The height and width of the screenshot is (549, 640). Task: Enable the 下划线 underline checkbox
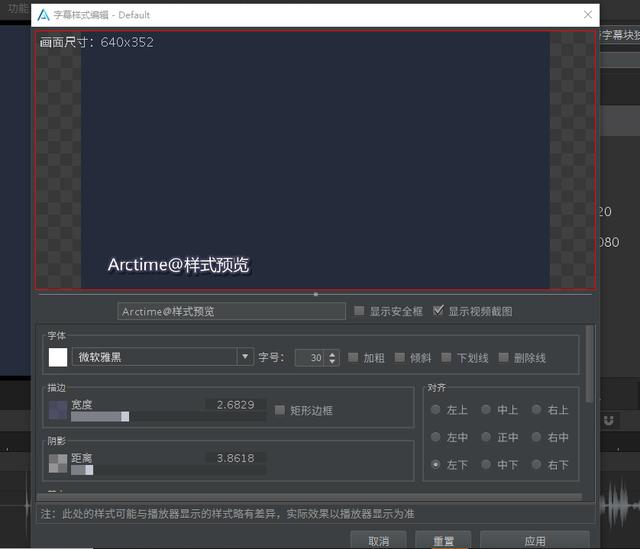(446, 358)
